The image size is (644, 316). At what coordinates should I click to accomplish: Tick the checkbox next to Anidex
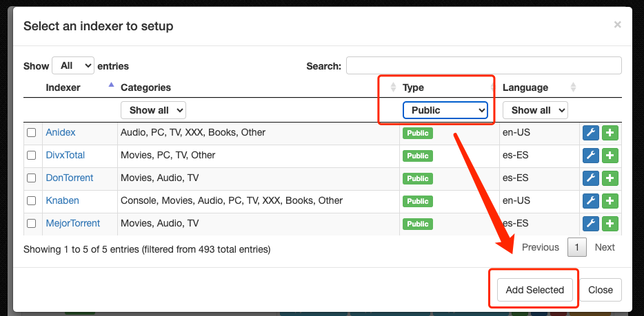click(x=31, y=133)
